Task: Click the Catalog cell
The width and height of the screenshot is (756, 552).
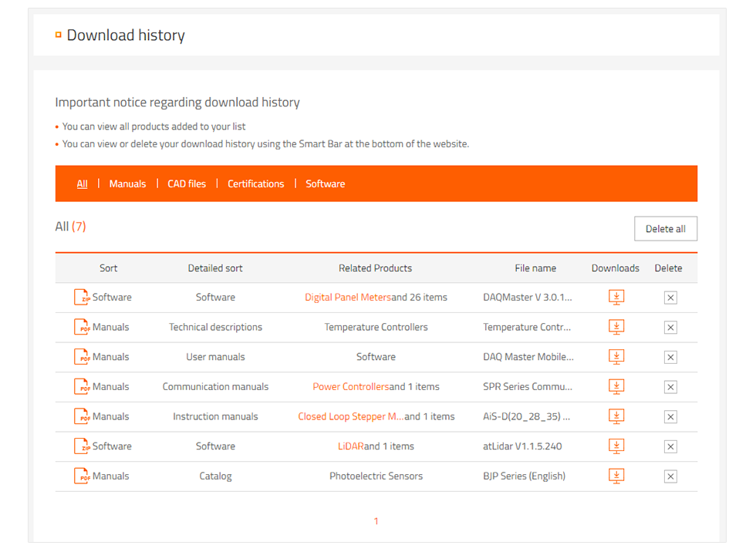Action: [x=215, y=476]
